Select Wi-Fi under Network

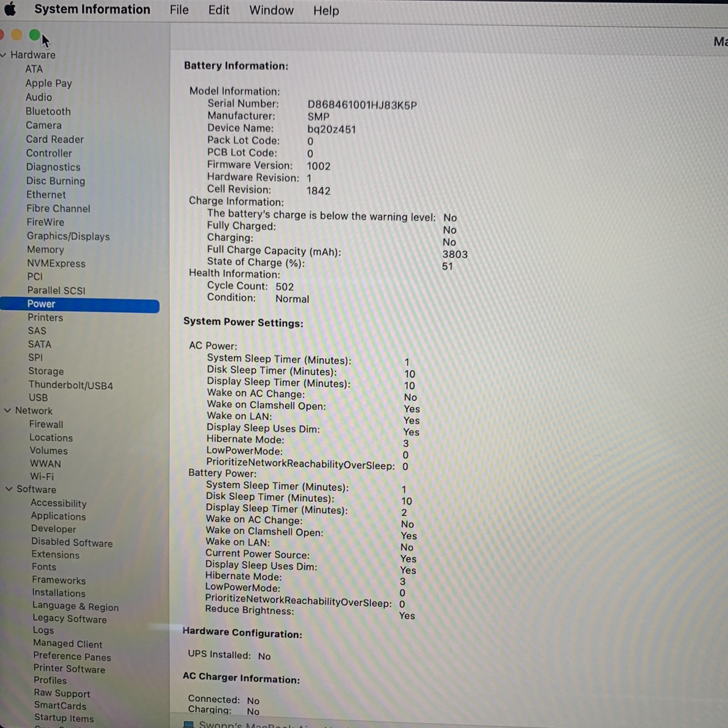coord(42,477)
